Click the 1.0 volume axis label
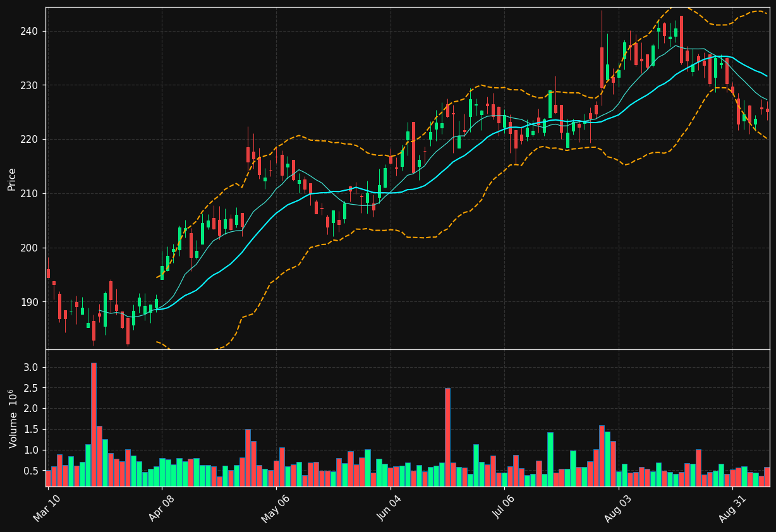Image resolution: width=776 pixels, height=532 pixels. [32, 450]
